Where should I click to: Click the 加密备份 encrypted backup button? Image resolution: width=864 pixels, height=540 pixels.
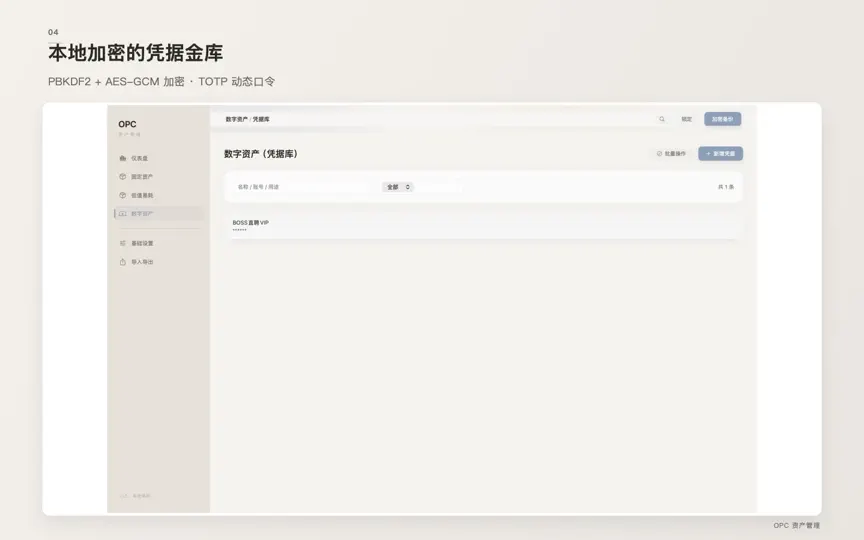(x=722, y=119)
